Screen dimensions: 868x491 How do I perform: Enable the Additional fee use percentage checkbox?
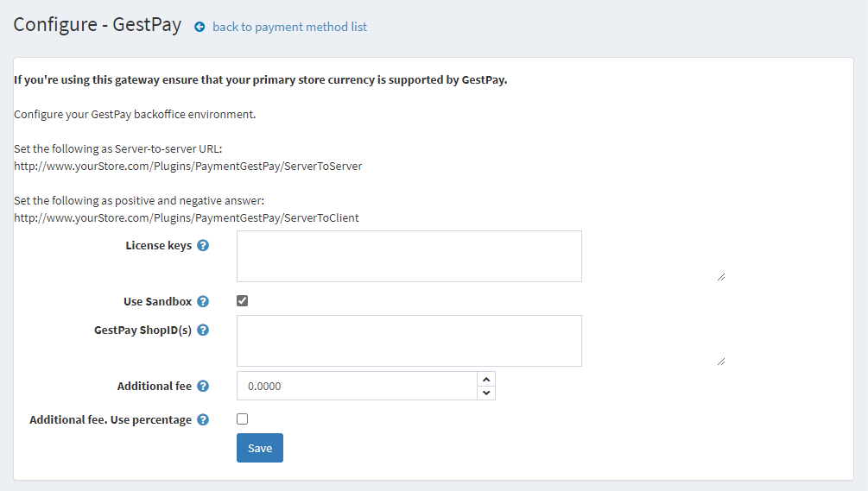[x=243, y=419]
